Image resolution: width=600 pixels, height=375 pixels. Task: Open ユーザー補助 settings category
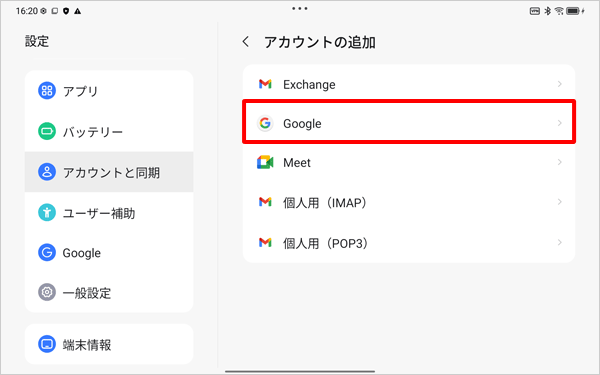(109, 213)
